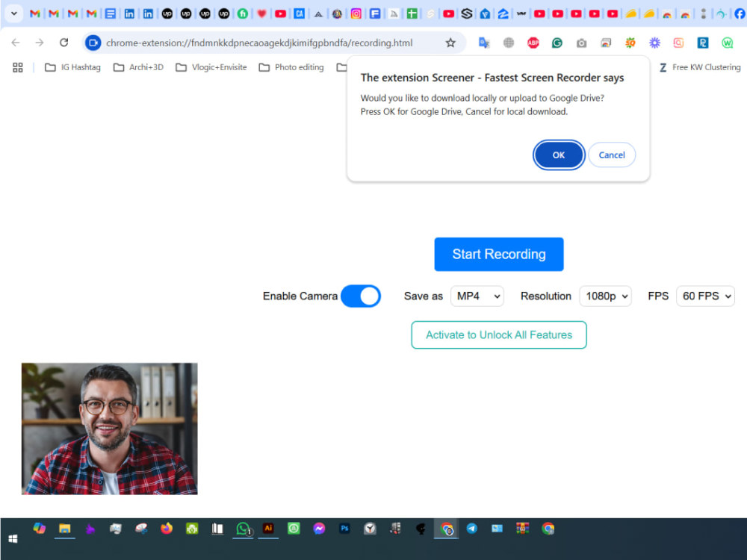The width and height of the screenshot is (747, 560).
Task: Open the Photo editing bookmark folder
Action: tap(291, 67)
